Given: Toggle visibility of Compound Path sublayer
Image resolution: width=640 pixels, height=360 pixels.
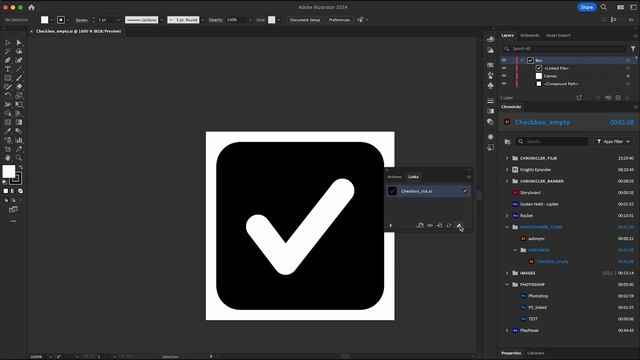Looking at the screenshot, I should [x=504, y=84].
